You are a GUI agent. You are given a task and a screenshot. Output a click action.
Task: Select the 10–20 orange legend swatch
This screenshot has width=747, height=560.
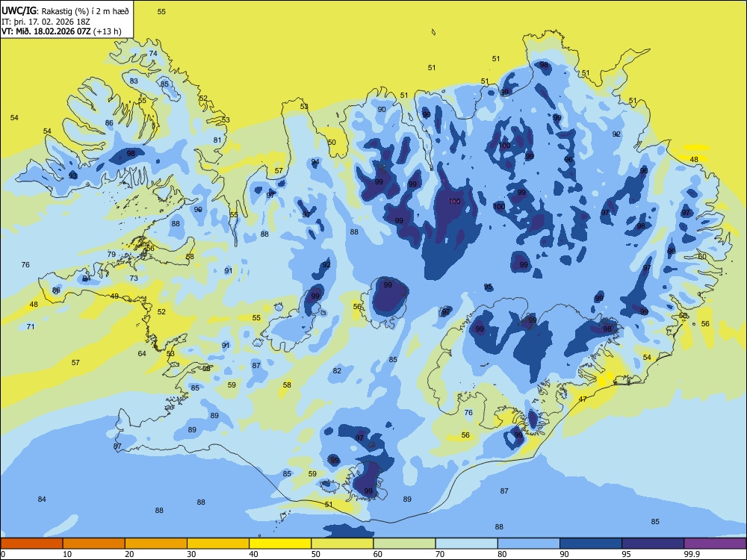coord(94,544)
